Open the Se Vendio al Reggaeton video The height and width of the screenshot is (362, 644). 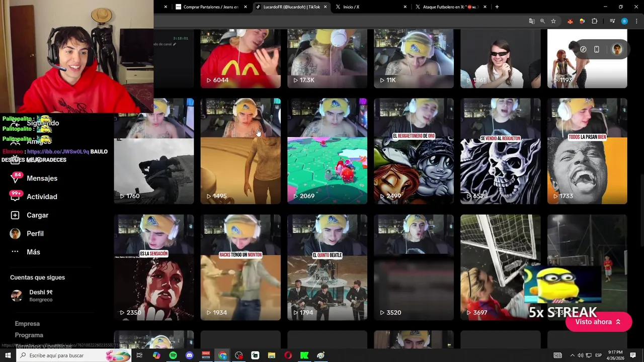click(x=501, y=151)
